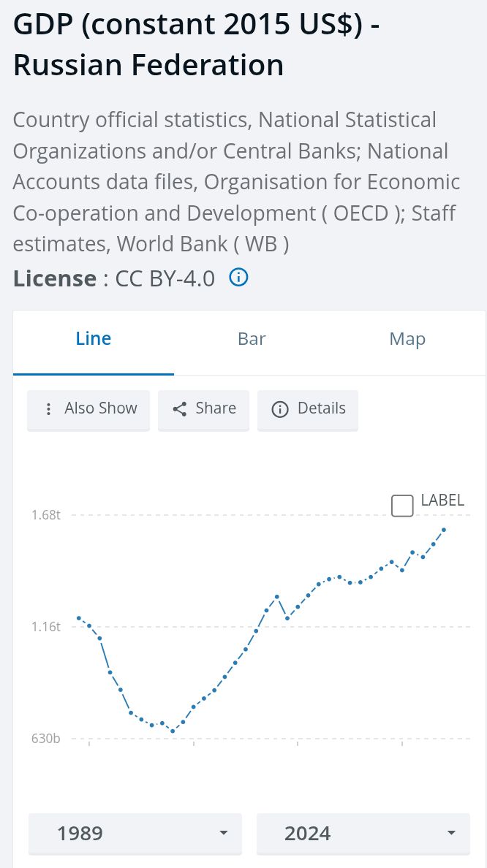The height and width of the screenshot is (868, 487).
Task: Click the circled info icon on Details
Action: pos(279,409)
